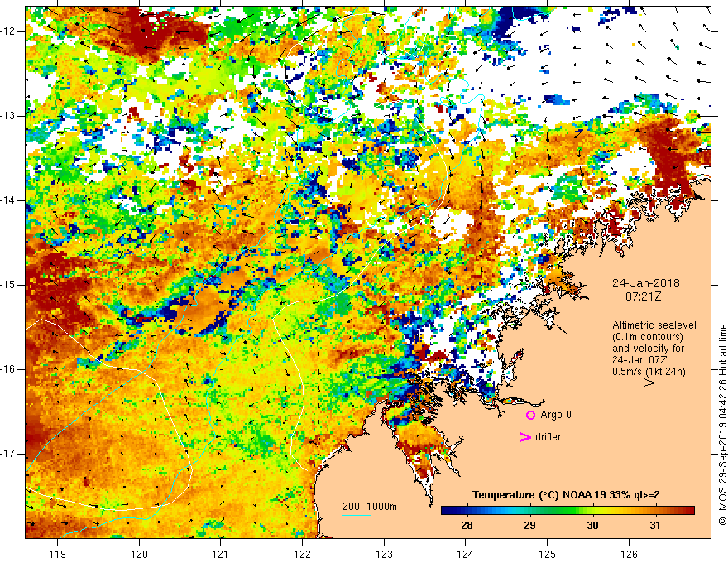This screenshot has width=728, height=563.
Task: Click the '24-Jan-2018' date label
Action: (x=646, y=283)
